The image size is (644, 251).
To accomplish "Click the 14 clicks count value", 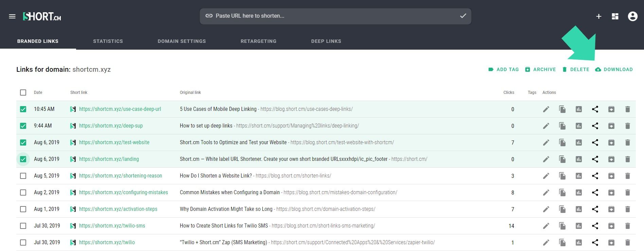I will 512,226.
